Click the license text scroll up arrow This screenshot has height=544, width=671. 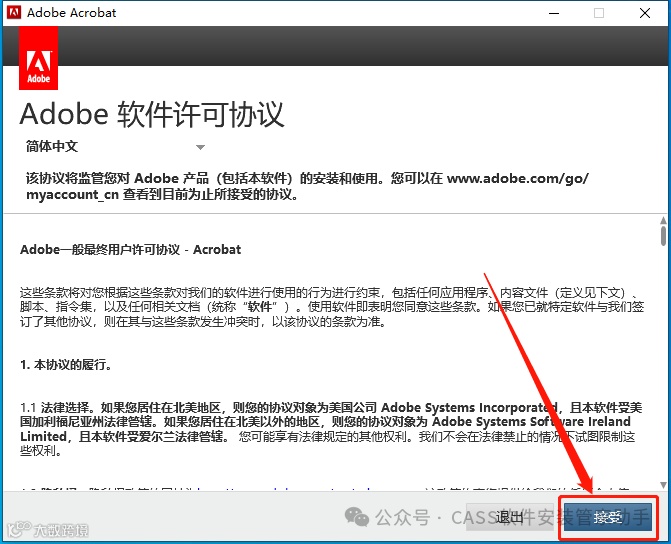pos(663,220)
